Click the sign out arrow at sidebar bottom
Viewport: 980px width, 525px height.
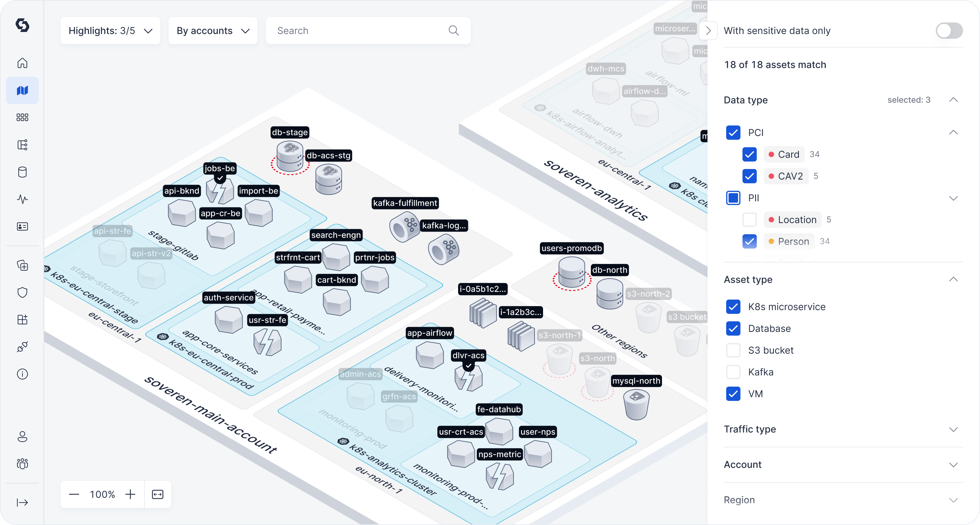22,502
